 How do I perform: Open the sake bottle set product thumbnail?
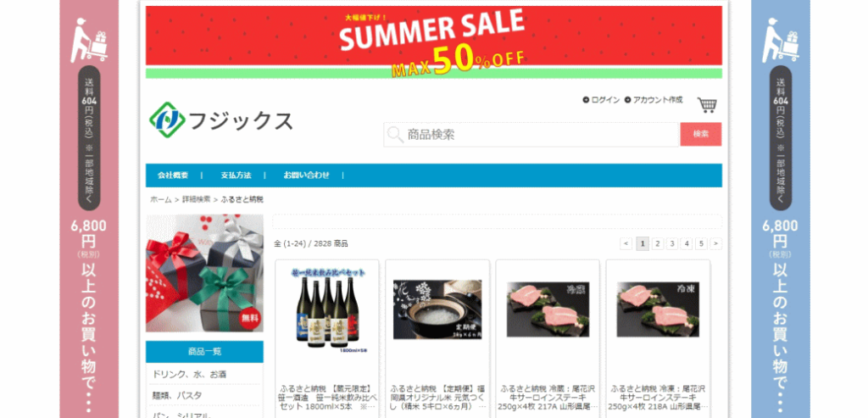pos(327,311)
